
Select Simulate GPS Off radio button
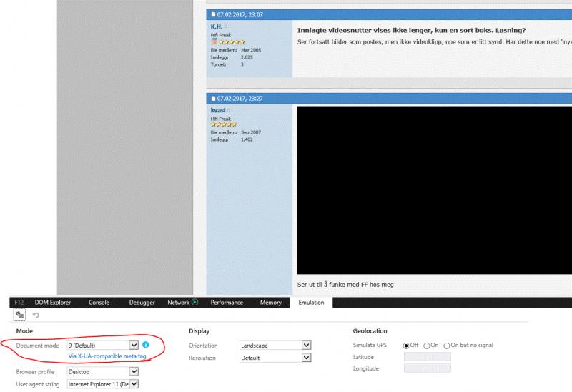(x=406, y=346)
